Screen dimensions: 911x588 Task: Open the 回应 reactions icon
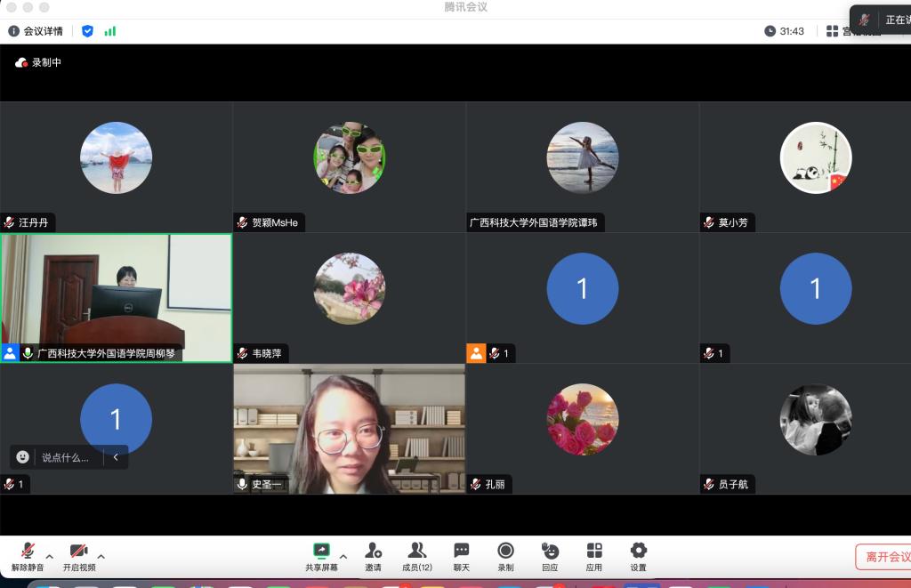coord(550,555)
